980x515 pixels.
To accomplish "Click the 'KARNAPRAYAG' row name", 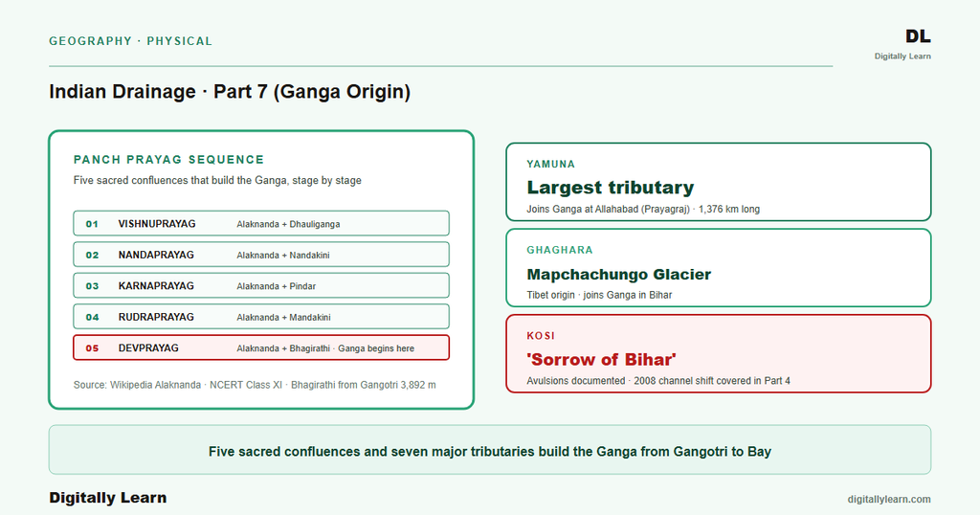I will click(x=156, y=285).
